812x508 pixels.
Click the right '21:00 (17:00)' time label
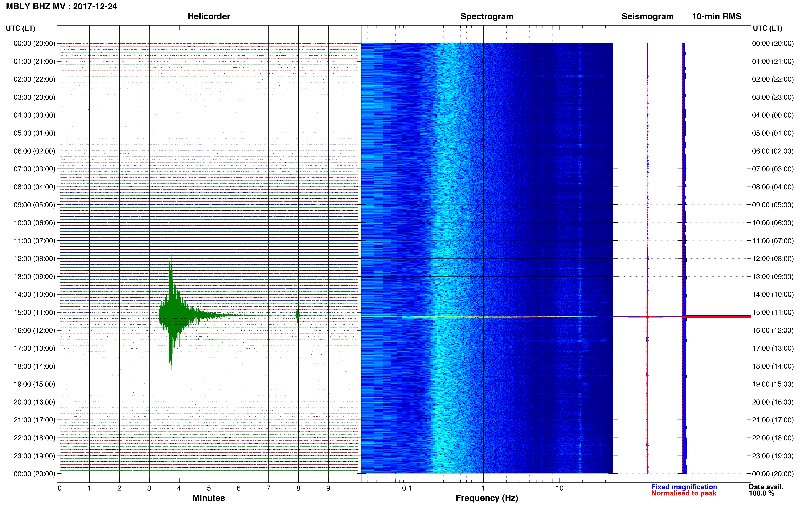[773, 420]
